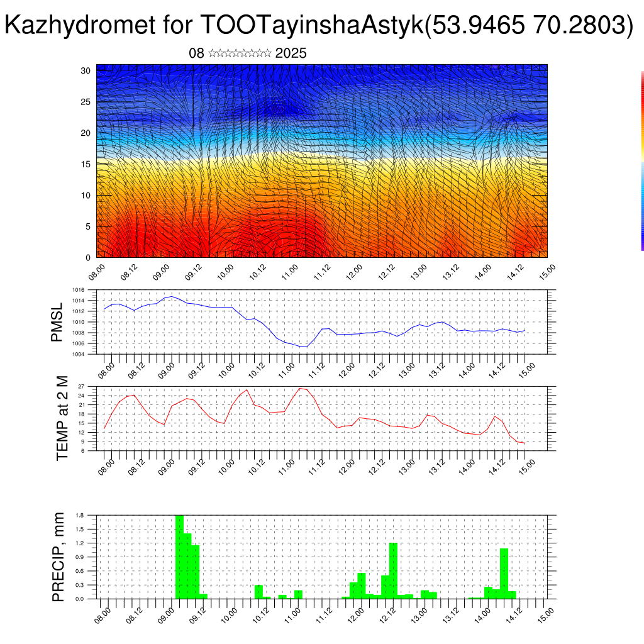
Task: Click the "18" tick on the temperature axis
Action: pos(81,414)
